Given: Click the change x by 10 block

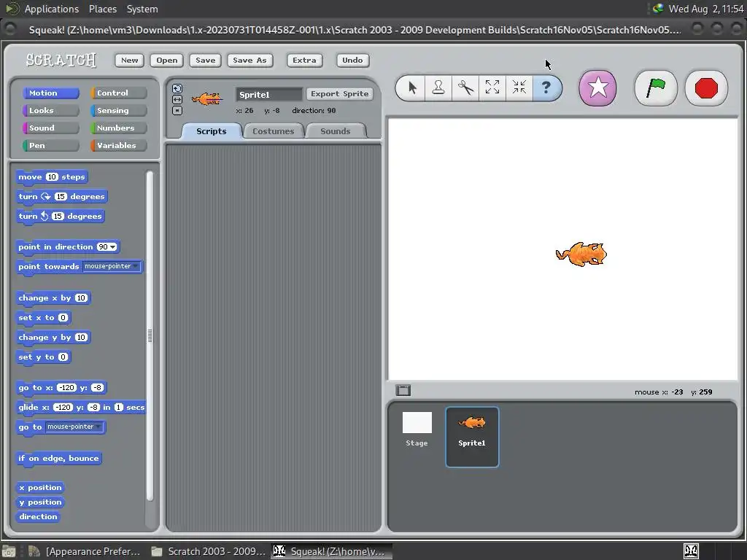Looking at the screenshot, I should click(x=53, y=298).
